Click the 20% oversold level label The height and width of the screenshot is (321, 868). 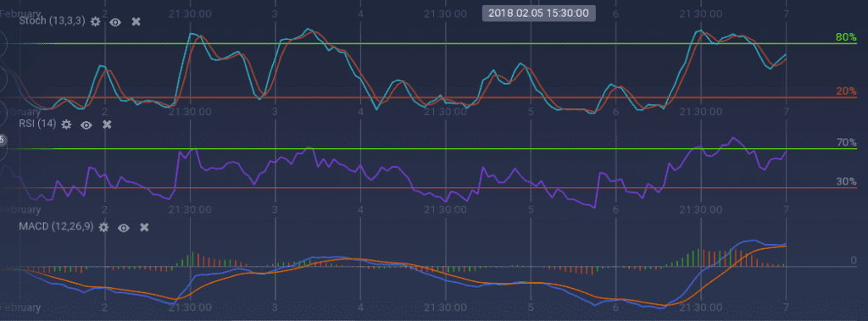(846, 91)
